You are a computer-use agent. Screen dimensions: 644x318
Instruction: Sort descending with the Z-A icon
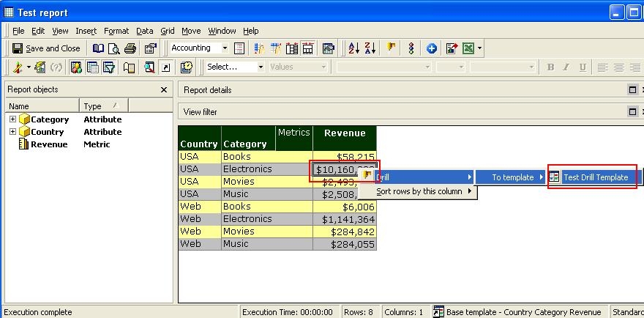click(370, 48)
